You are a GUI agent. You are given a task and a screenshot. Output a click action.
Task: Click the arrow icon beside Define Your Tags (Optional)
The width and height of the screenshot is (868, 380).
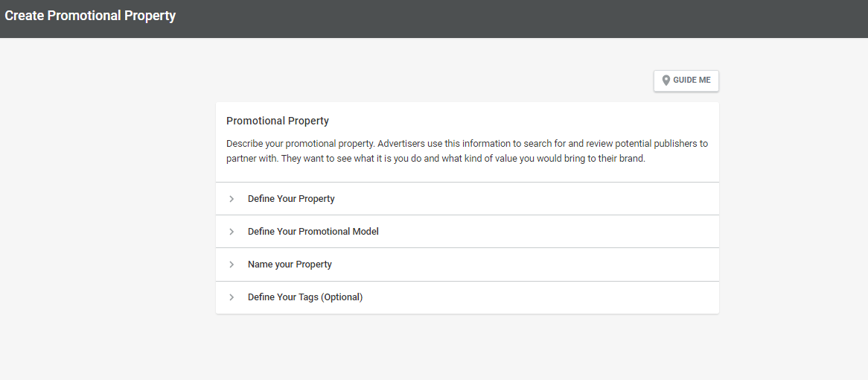(232, 297)
